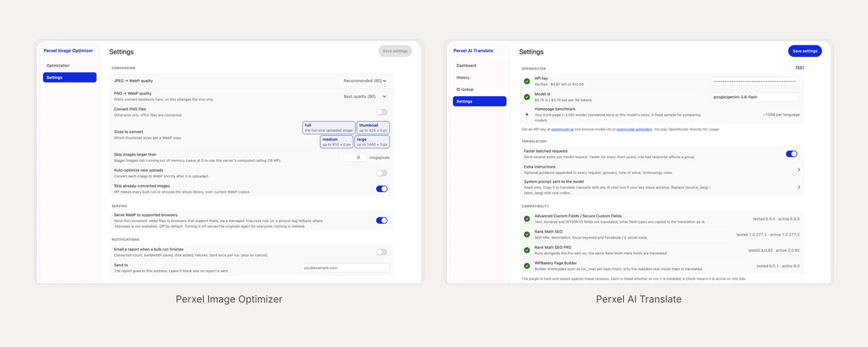Open the openrouter.ai link
Screen dimensions: 868x347
[562, 129]
